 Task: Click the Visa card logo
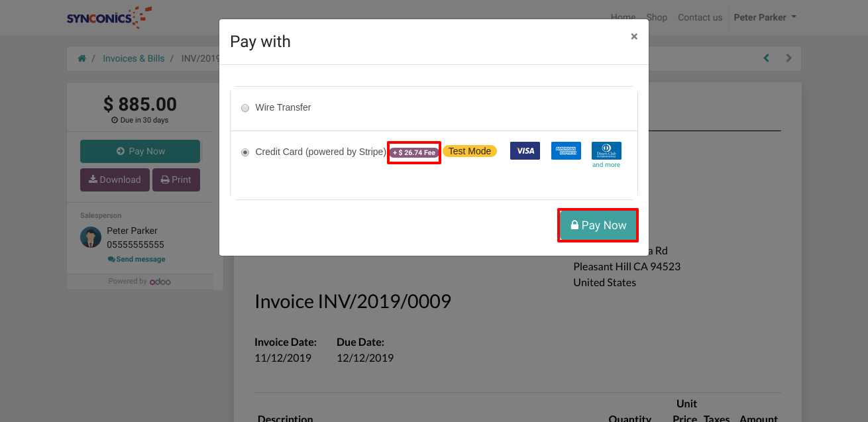pos(525,150)
